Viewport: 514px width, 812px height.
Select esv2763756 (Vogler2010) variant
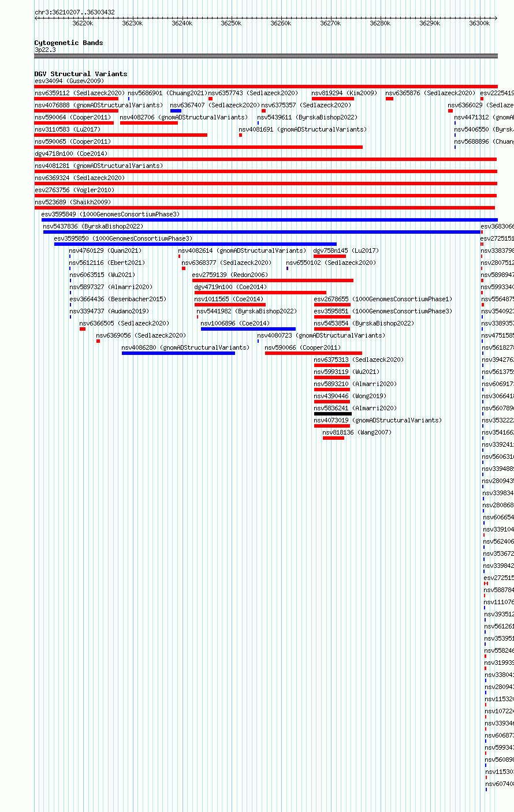75,190
